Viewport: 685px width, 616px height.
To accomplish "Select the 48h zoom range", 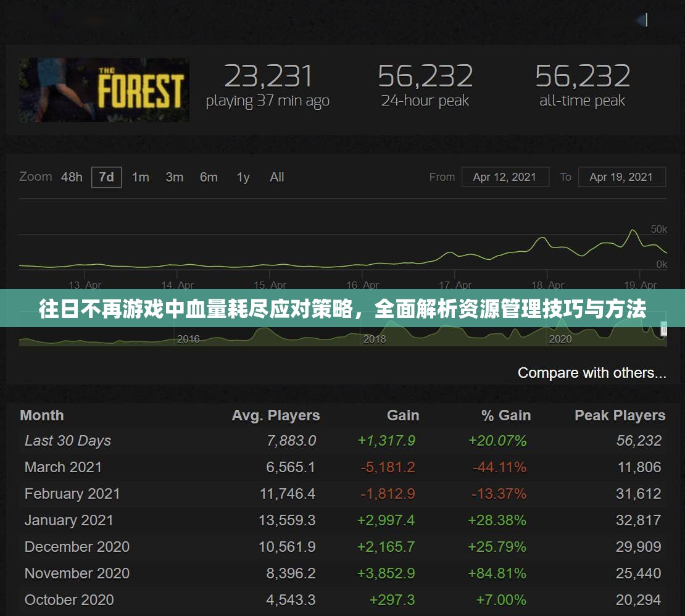I will click(72, 177).
